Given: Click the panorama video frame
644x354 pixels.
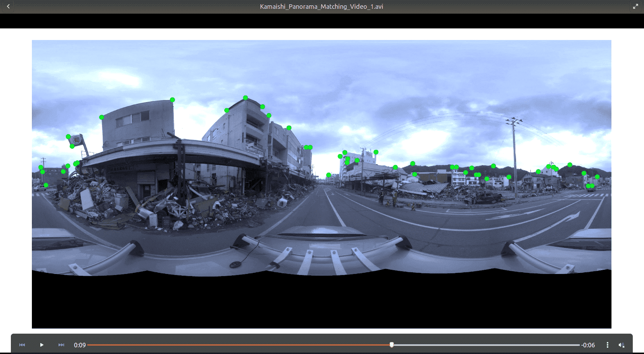Looking at the screenshot, I should [x=322, y=184].
